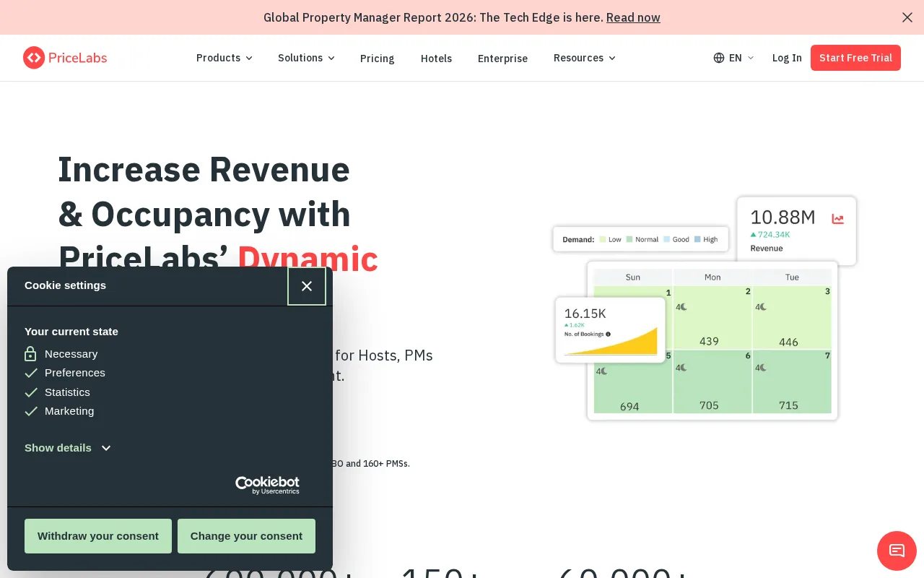Close the Cookie settings dialog

[307, 286]
